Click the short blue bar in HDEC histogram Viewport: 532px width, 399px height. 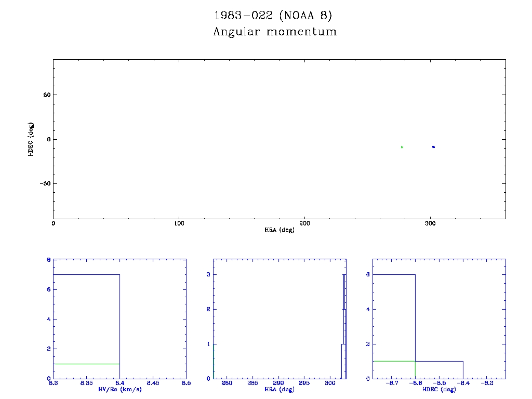click(x=440, y=370)
